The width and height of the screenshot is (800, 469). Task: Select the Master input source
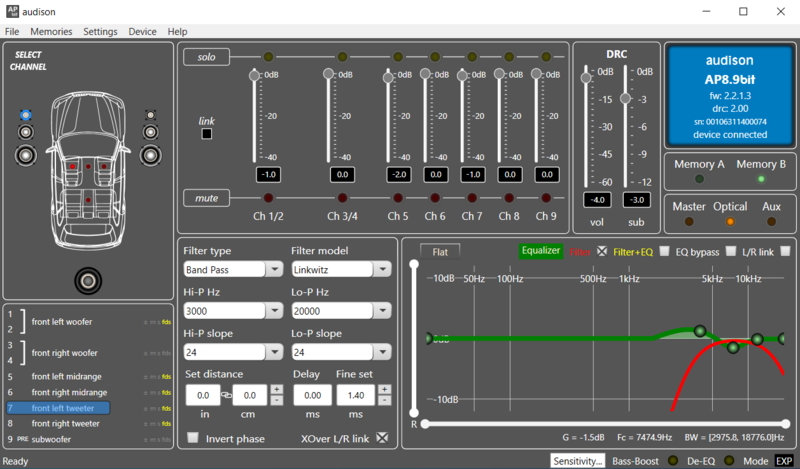[689, 221]
